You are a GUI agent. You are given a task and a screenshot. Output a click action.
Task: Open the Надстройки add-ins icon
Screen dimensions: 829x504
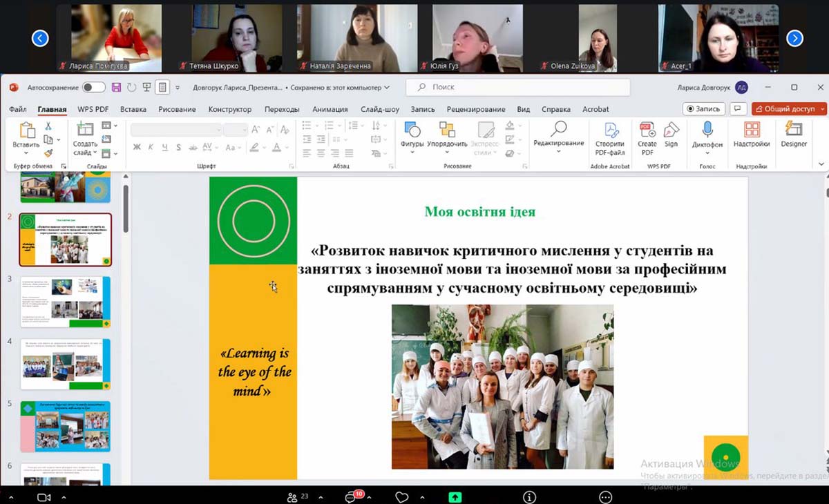(x=752, y=130)
